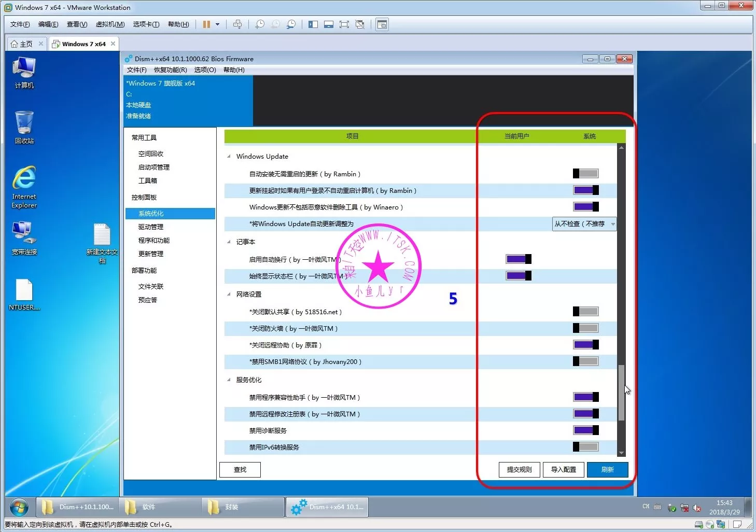Open the snapshot manager wrench icon
The width and height of the screenshot is (756, 532).
click(291, 24)
